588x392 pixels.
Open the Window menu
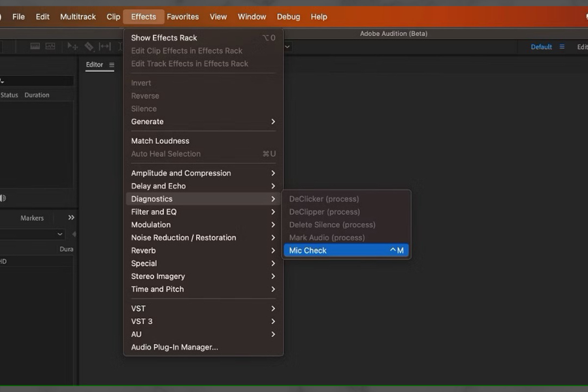click(x=252, y=17)
